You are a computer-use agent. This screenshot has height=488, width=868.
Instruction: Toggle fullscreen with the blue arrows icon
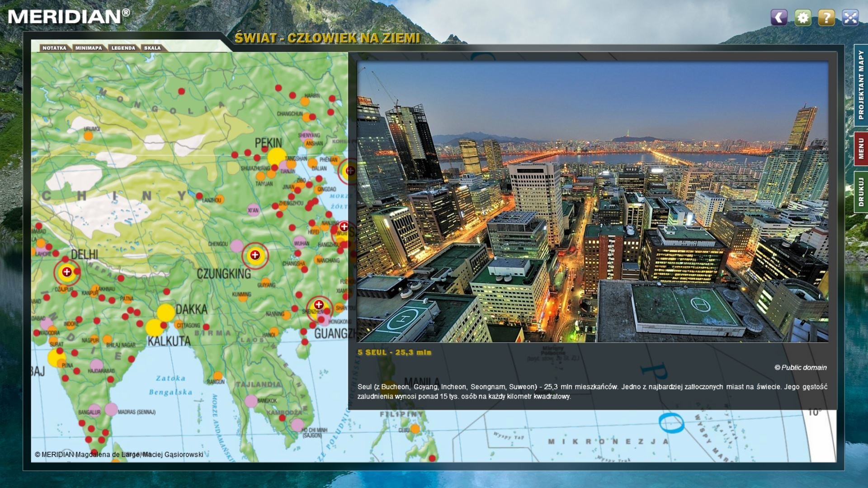point(850,18)
